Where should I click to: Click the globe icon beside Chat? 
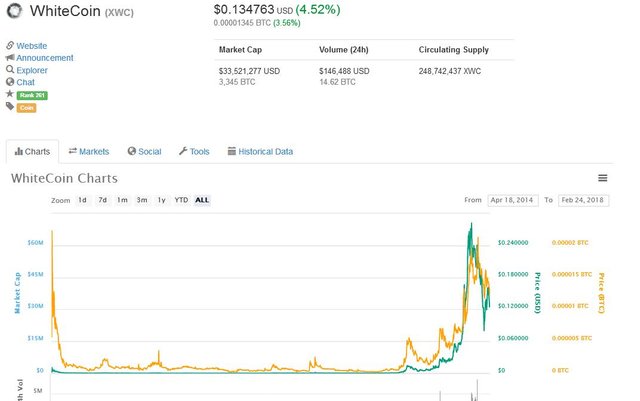(x=10, y=82)
